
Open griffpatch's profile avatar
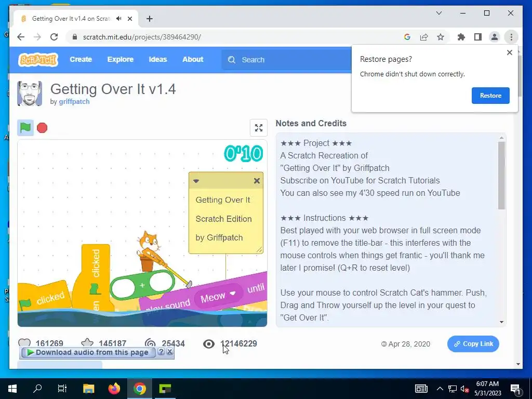point(30,94)
